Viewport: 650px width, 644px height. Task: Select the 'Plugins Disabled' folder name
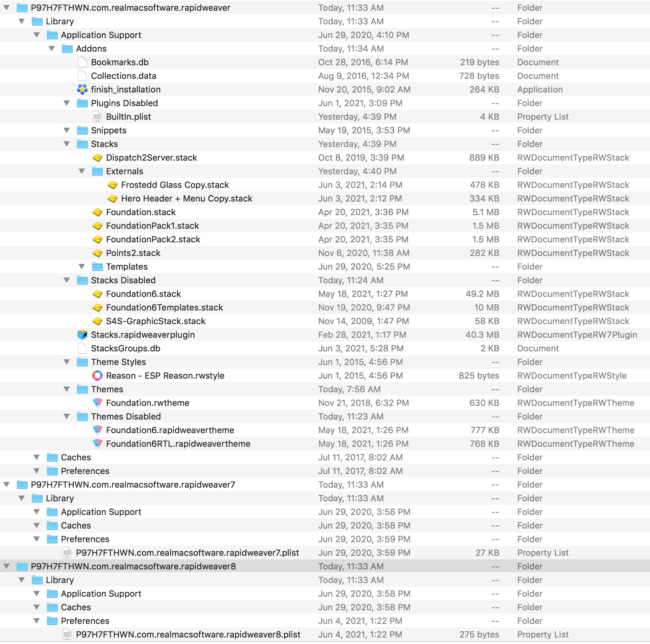pos(124,103)
